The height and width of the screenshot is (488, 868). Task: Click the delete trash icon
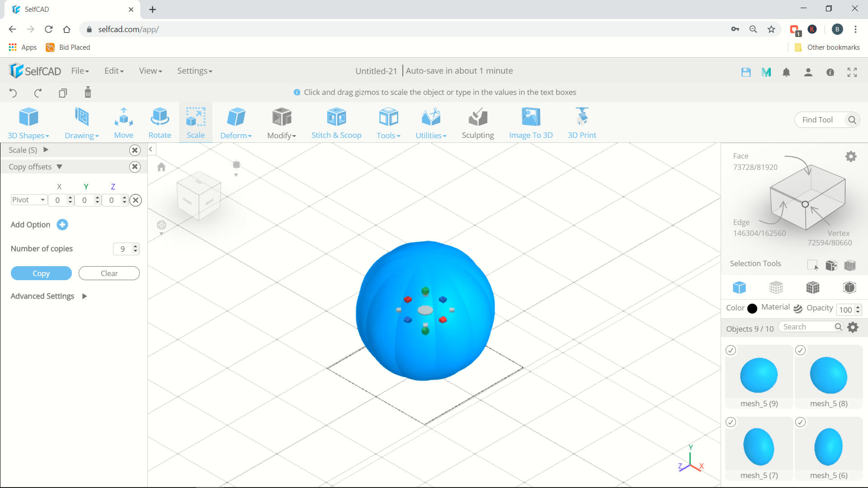(88, 92)
